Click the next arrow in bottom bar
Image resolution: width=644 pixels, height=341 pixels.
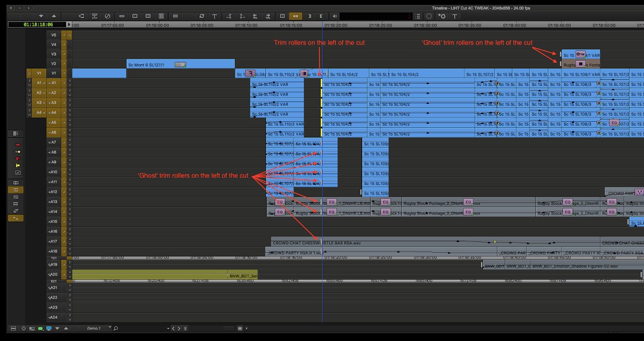[x=178, y=328]
